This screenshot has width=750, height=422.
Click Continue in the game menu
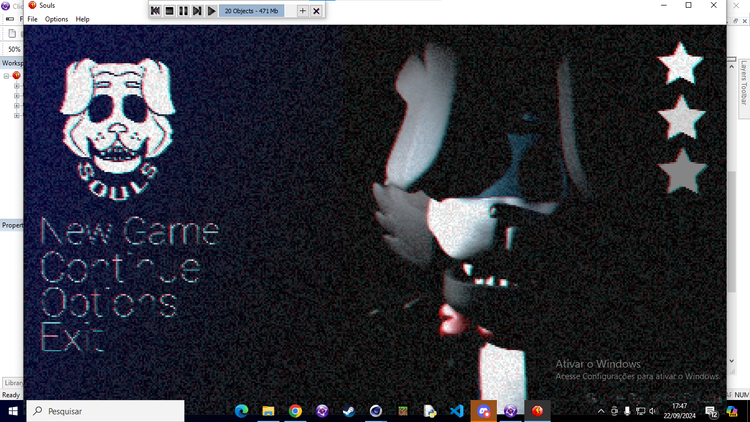click(x=120, y=268)
